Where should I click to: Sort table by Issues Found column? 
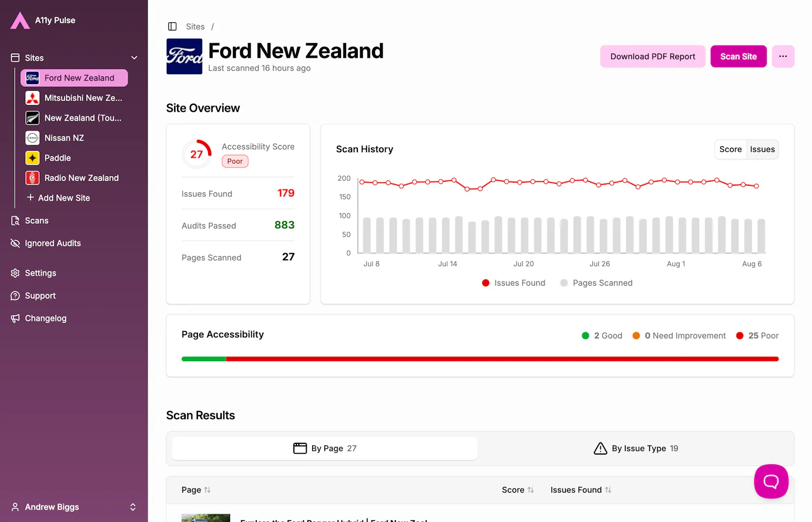(581, 490)
